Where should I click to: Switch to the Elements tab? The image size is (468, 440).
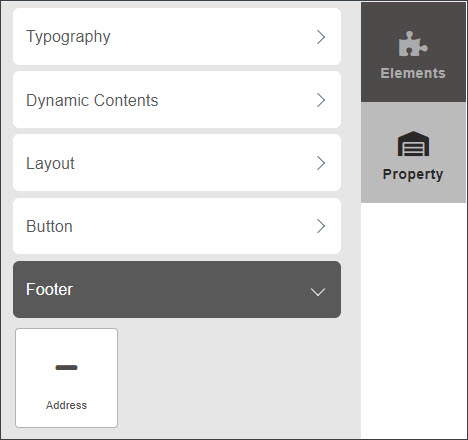tap(413, 52)
